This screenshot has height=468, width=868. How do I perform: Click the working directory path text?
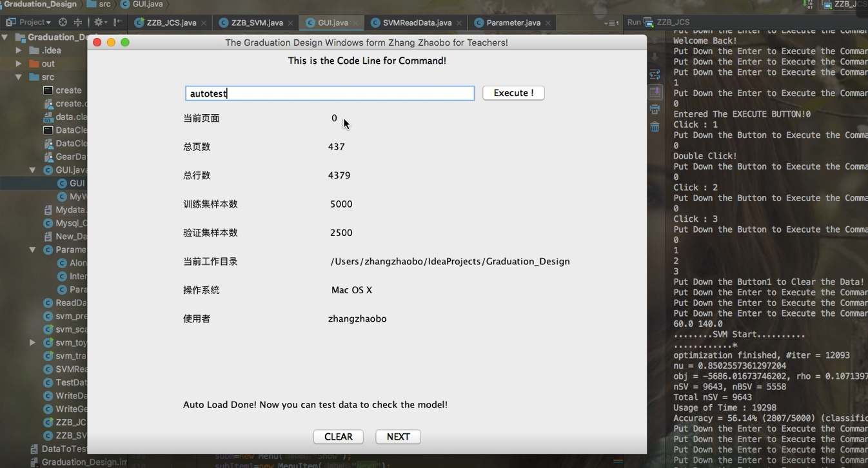tap(450, 261)
